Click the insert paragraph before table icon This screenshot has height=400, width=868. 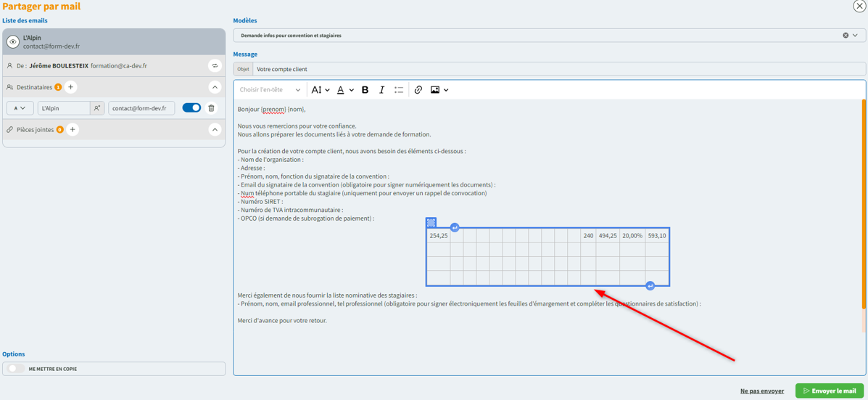click(x=455, y=227)
